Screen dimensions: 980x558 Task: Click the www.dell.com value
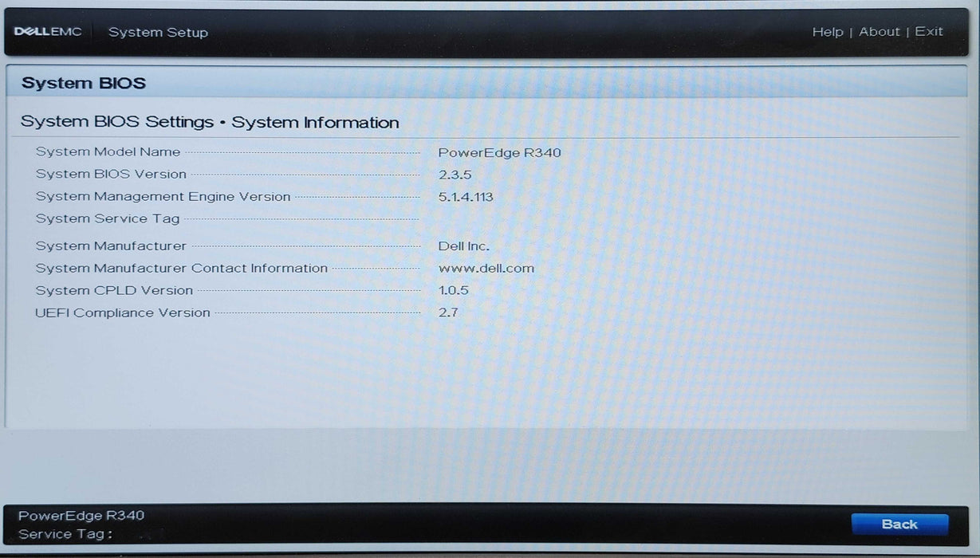486,269
